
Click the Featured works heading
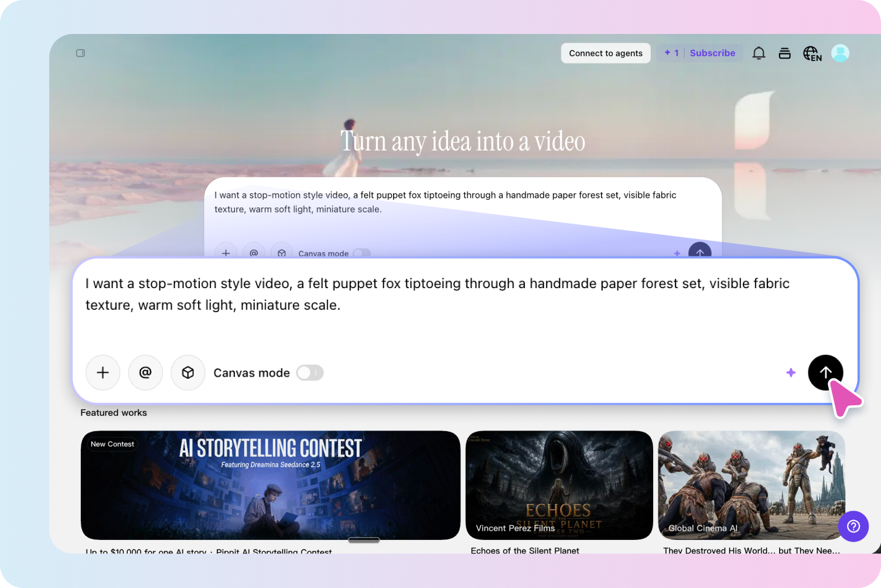[114, 413]
